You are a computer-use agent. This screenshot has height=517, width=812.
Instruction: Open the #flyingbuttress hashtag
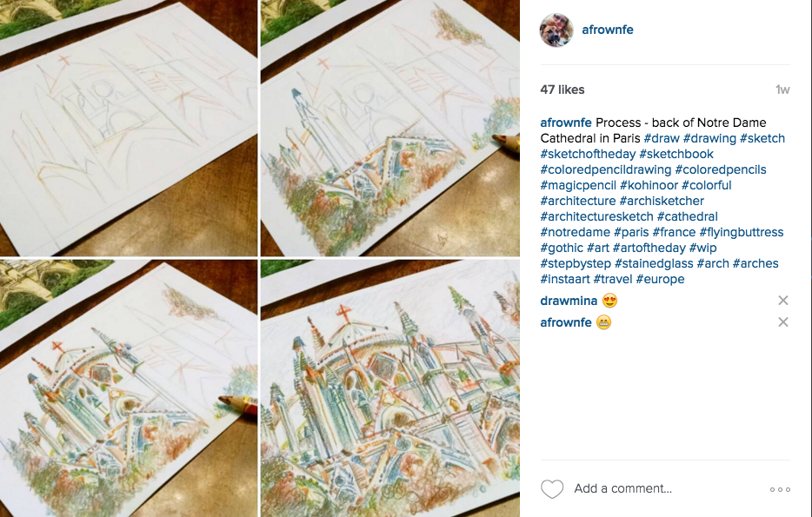(x=741, y=232)
